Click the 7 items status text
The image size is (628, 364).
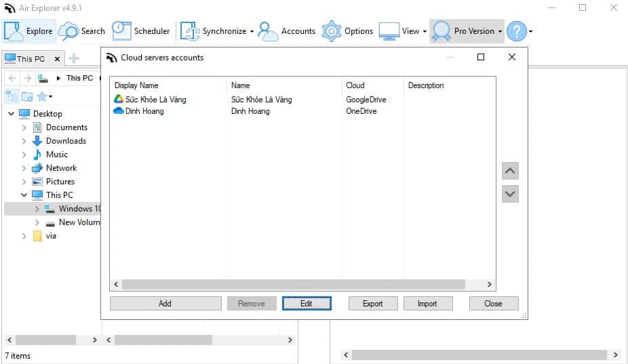pyautogui.click(x=18, y=356)
